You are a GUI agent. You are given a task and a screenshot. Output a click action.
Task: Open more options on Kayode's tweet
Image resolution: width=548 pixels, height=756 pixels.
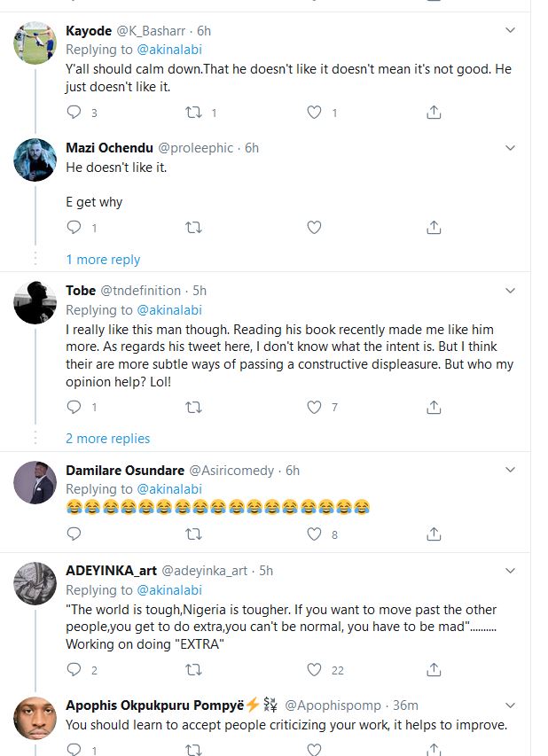click(x=510, y=31)
